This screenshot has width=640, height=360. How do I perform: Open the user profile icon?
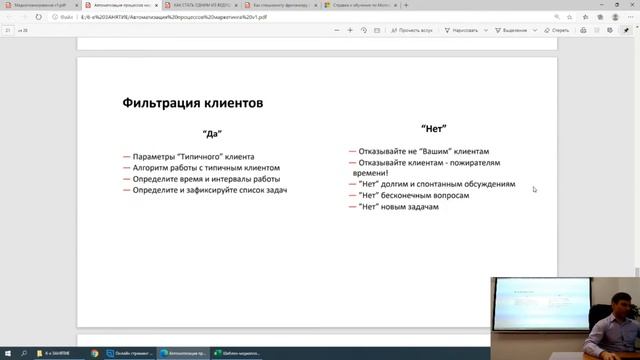(615, 17)
